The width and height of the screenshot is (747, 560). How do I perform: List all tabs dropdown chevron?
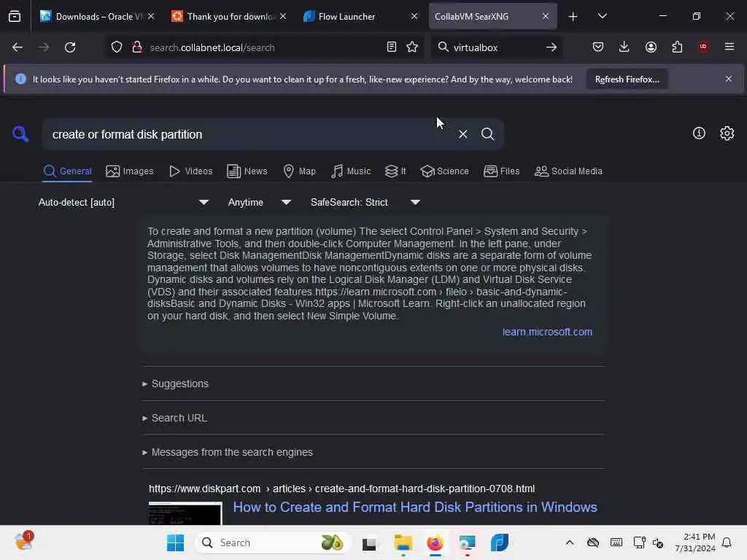pos(602,16)
